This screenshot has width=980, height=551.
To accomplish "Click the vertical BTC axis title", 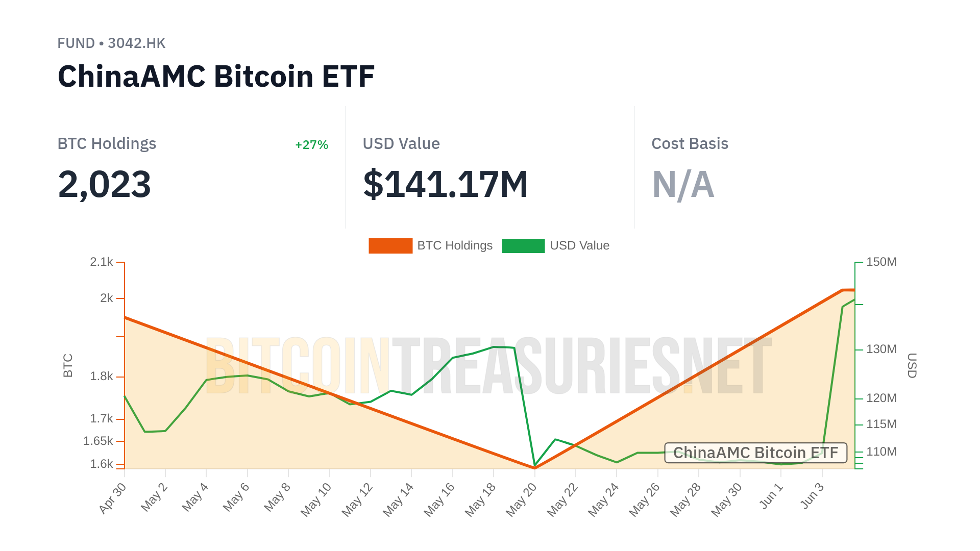I will click(68, 365).
